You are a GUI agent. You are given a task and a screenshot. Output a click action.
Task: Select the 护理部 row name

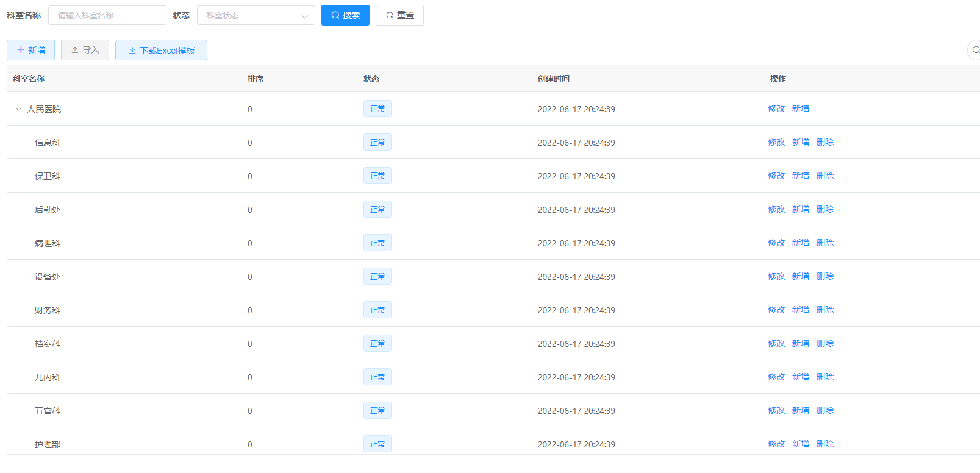pyautogui.click(x=48, y=444)
